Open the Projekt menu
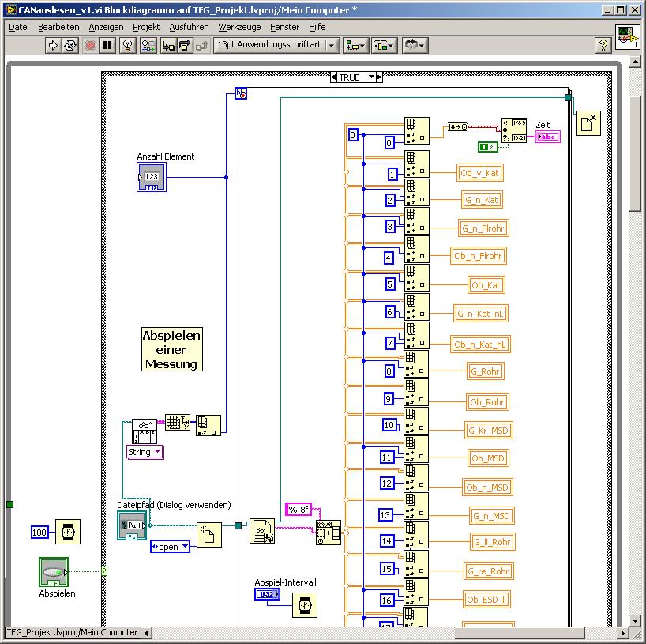Viewport: 646px width, 644px height. (146, 27)
